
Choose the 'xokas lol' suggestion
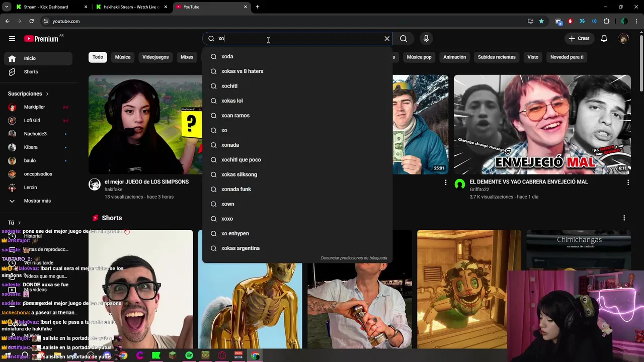coord(297,101)
